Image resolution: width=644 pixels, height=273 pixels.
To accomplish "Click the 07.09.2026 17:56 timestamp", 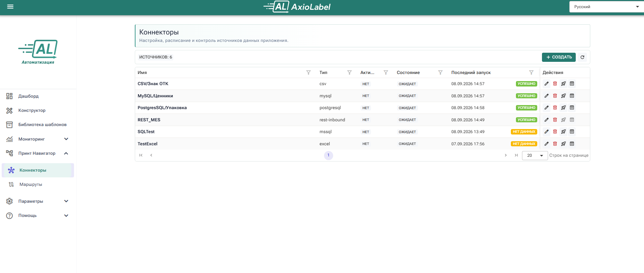I will click(x=468, y=144).
